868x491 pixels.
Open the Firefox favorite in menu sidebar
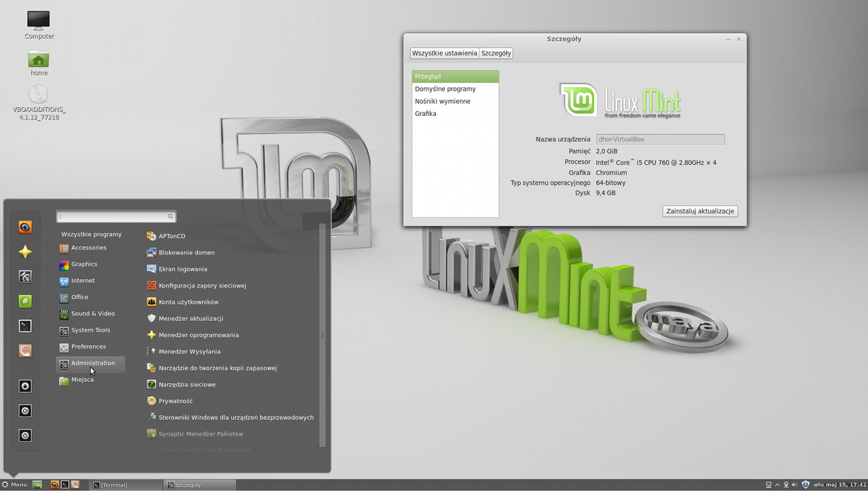[25, 227]
